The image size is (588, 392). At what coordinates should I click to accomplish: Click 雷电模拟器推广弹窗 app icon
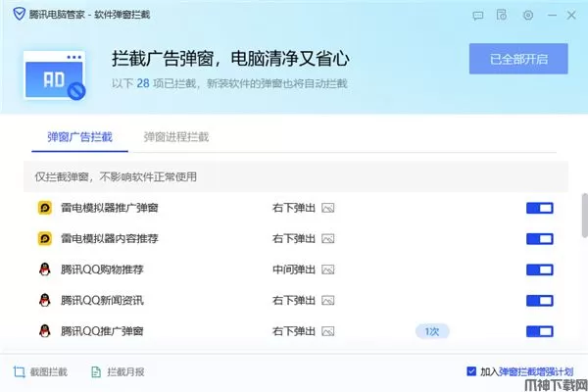pos(45,208)
